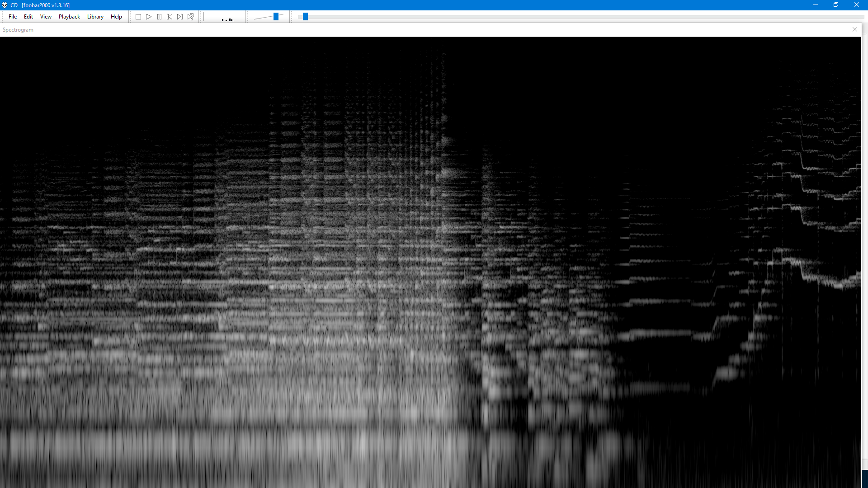Close the foobar2000 window
This screenshot has height=488, width=868.
tap(857, 5)
